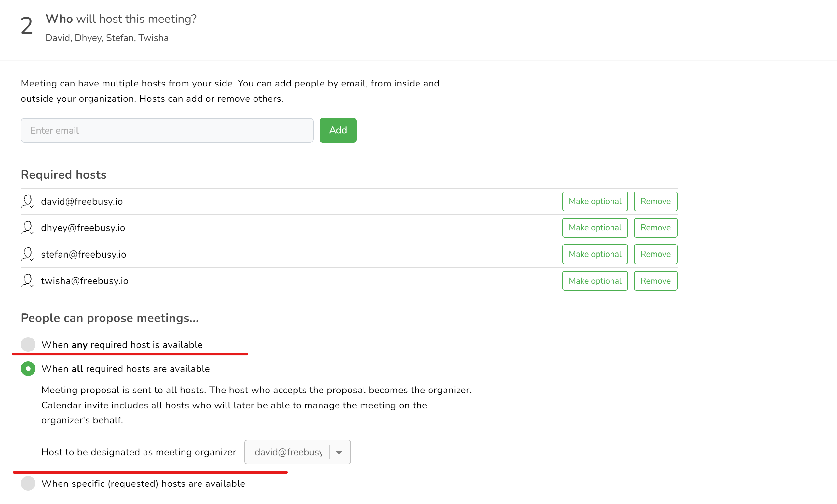837x504 pixels.
Task: Make twisha@freebusy.io optional
Action: [595, 281]
